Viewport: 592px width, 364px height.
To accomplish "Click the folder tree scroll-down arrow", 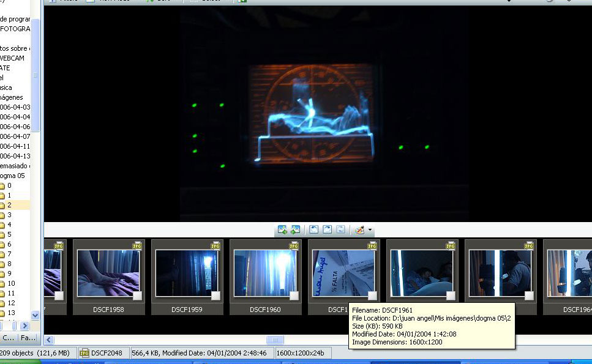I will point(35,315).
